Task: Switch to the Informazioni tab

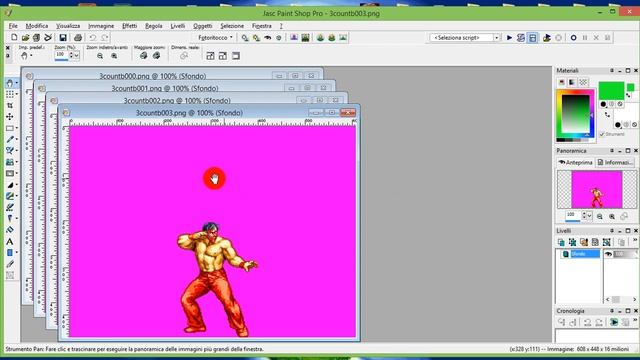Action: [615, 162]
